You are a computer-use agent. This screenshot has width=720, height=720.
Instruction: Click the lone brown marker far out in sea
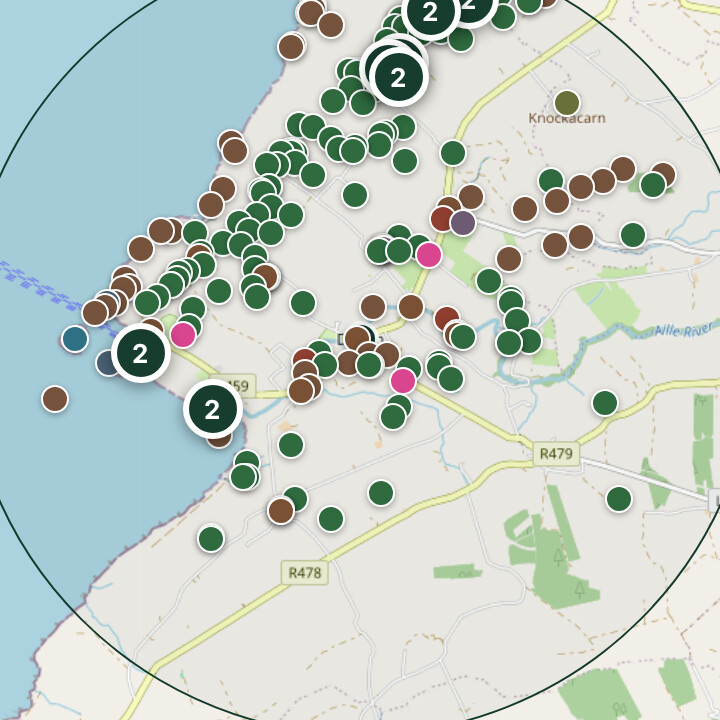pyautogui.click(x=55, y=399)
